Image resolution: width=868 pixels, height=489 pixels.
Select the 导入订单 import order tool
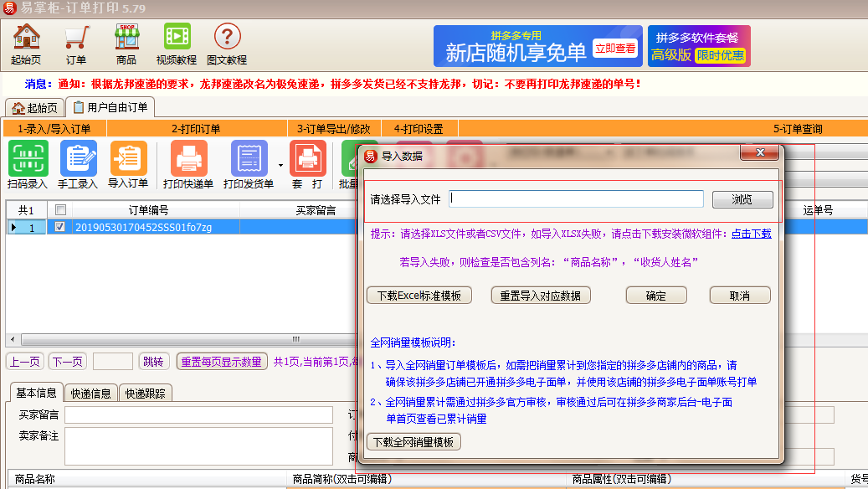pos(128,164)
